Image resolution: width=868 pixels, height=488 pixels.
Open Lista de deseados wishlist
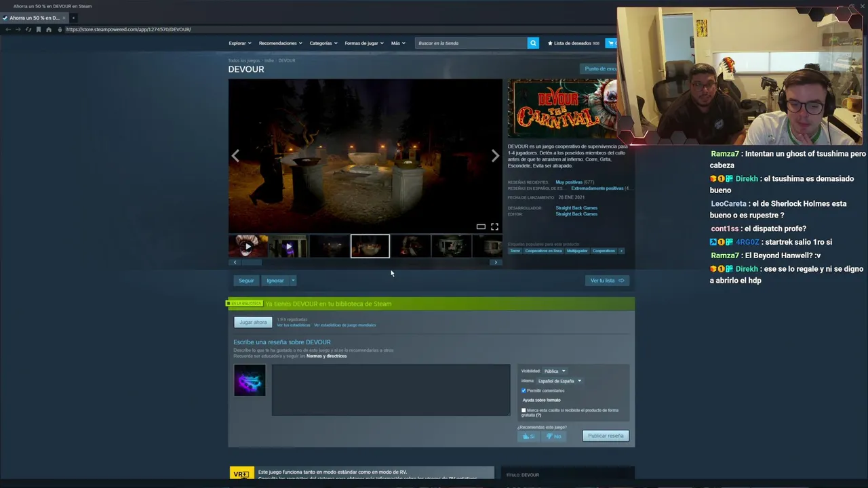pyautogui.click(x=574, y=43)
